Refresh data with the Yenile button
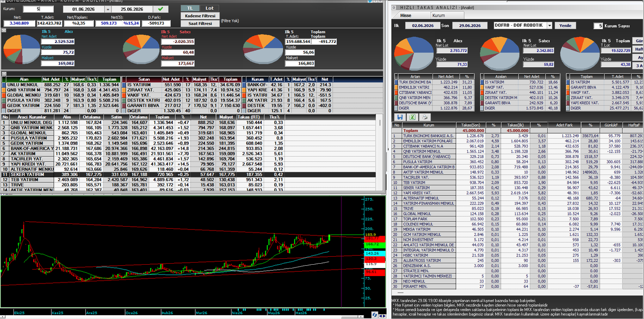Image resolution: width=644 pixels, height=319 pixels. pos(566,25)
